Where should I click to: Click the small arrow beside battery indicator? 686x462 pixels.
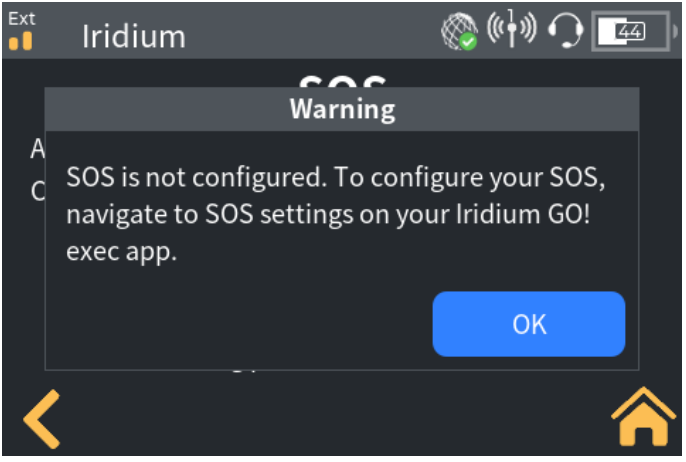(x=675, y=32)
